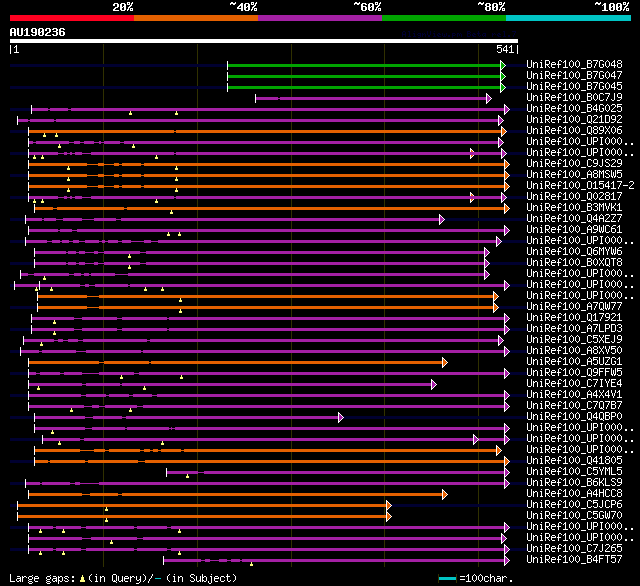Screen dimensions: 640x586
Task: Select the UniRef100_A5UZG1 label
Action: (574, 361)
